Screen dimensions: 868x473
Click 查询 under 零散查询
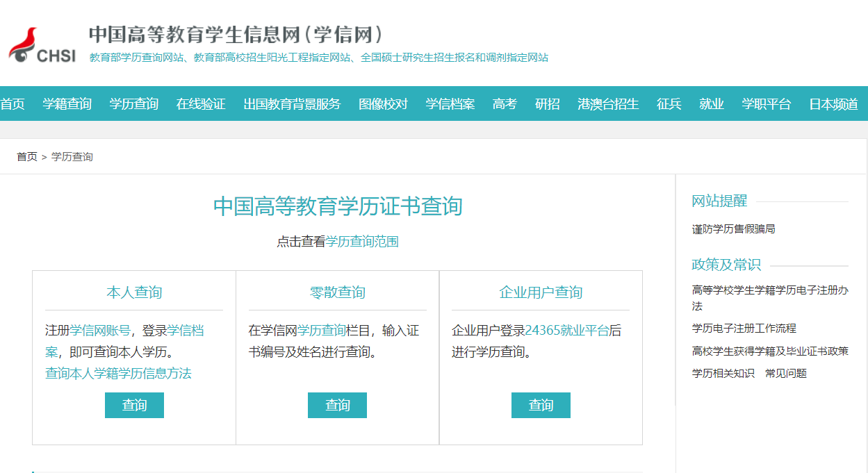[337, 405]
